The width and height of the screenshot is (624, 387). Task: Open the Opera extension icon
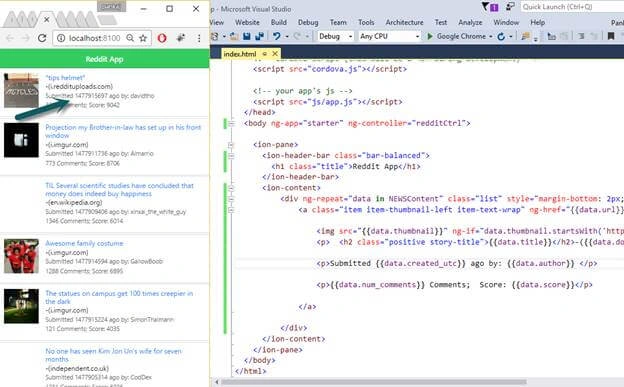(x=162, y=38)
